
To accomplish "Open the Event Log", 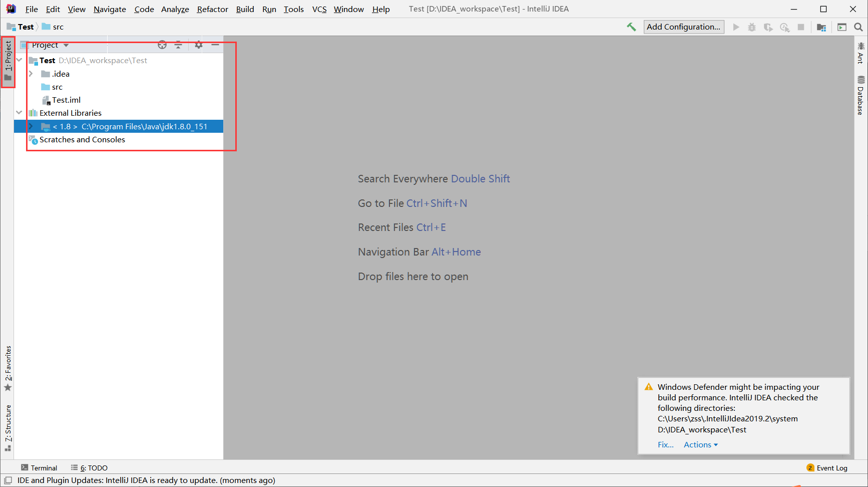I will tap(827, 467).
